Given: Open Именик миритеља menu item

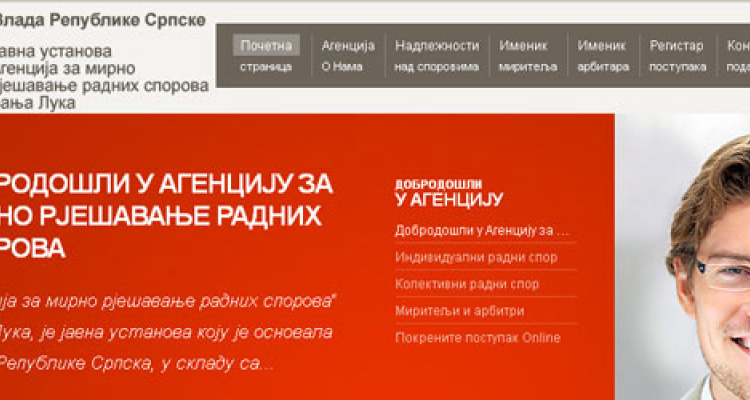Looking at the screenshot, I should [x=528, y=56].
